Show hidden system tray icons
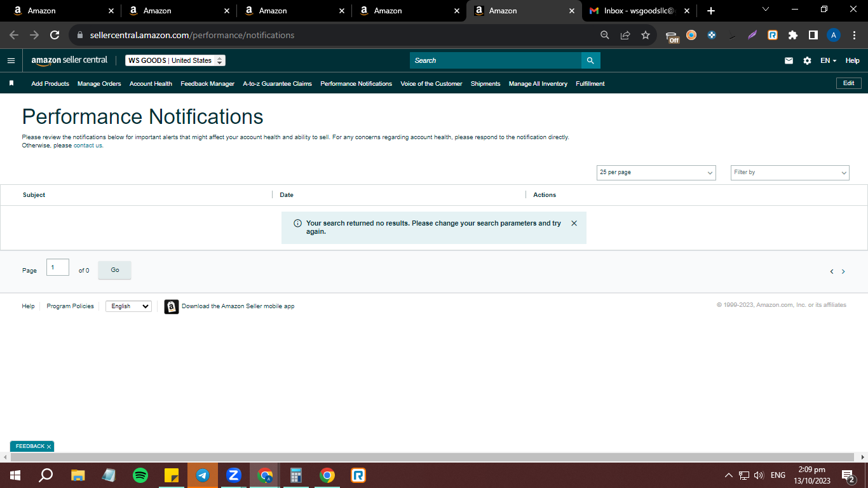The width and height of the screenshot is (868, 488). click(x=728, y=475)
